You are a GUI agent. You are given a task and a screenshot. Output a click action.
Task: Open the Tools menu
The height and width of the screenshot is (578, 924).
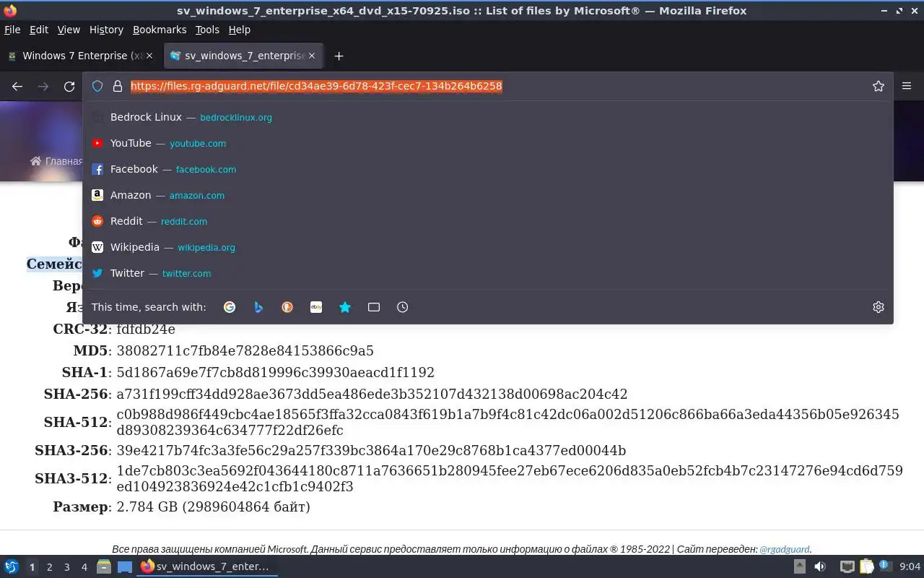tap(207, 30)
